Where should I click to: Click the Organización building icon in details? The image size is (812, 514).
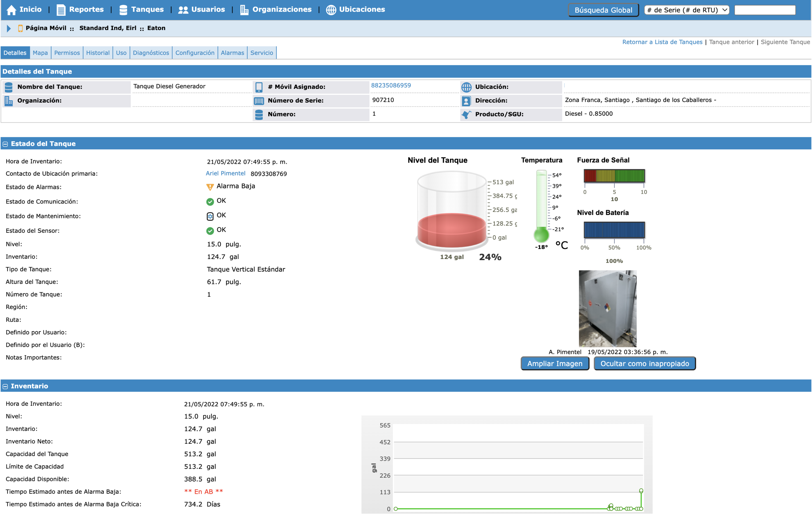click(x=9, y=101)
